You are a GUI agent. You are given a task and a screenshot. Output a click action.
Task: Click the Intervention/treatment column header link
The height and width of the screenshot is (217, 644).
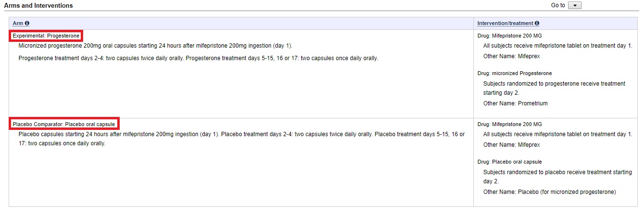(505, 23)
